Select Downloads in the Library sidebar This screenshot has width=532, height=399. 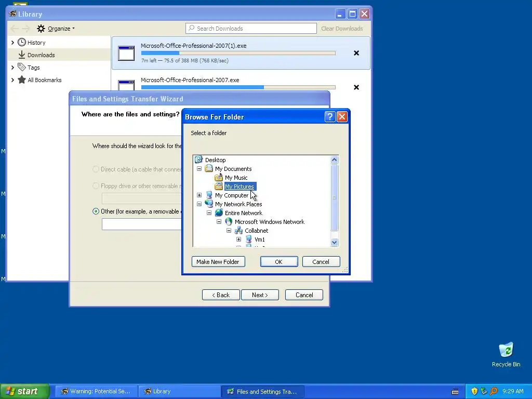(x=59, y=55)
